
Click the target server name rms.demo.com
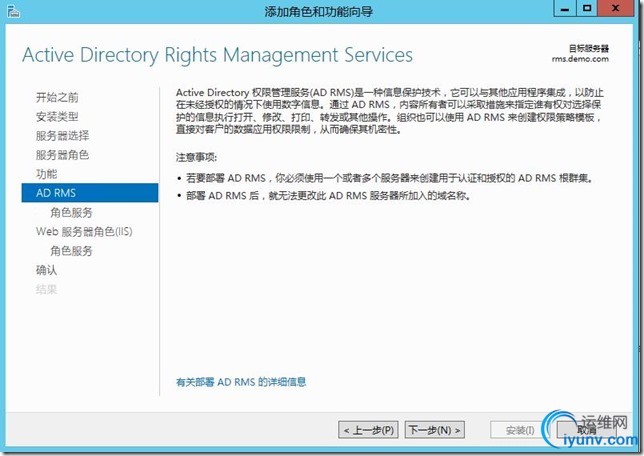coord(580,59)
